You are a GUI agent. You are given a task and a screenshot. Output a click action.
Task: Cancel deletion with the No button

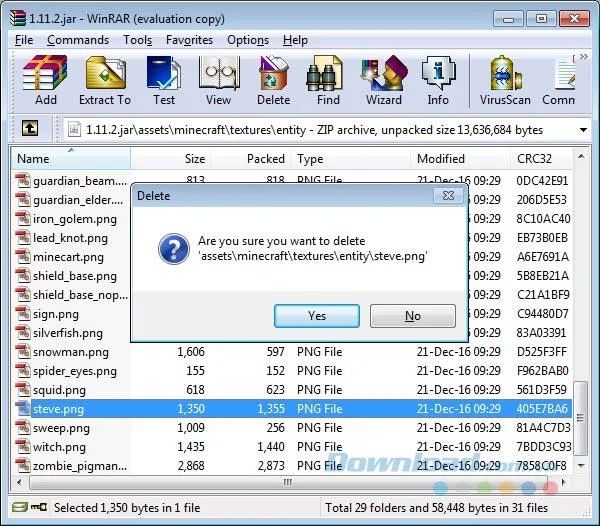click(x=413, y=316)
